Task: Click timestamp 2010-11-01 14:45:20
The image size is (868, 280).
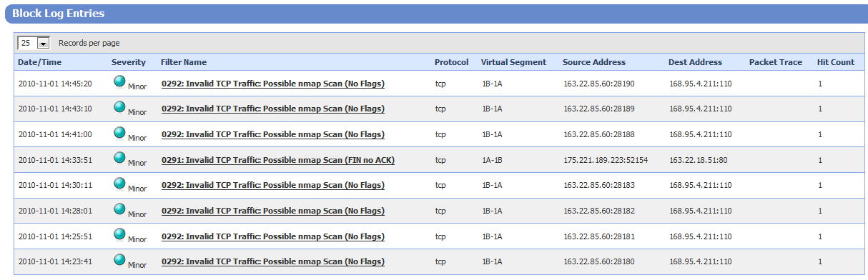Action: click(55, 84)
